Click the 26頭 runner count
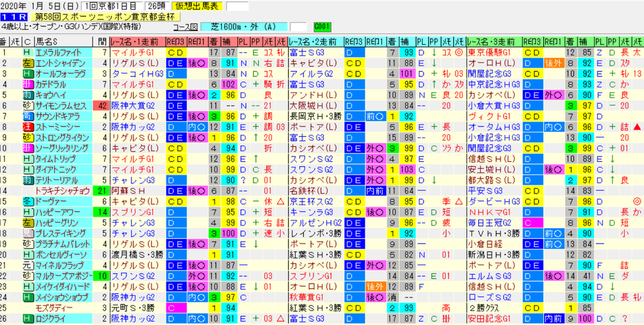 point(156,6)
